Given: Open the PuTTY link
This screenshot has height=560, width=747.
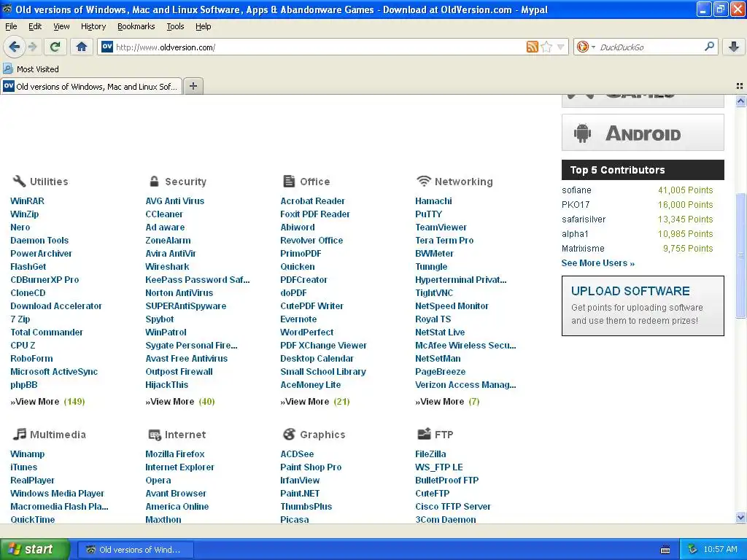Looking at the screenshot, I should point(428,214).
